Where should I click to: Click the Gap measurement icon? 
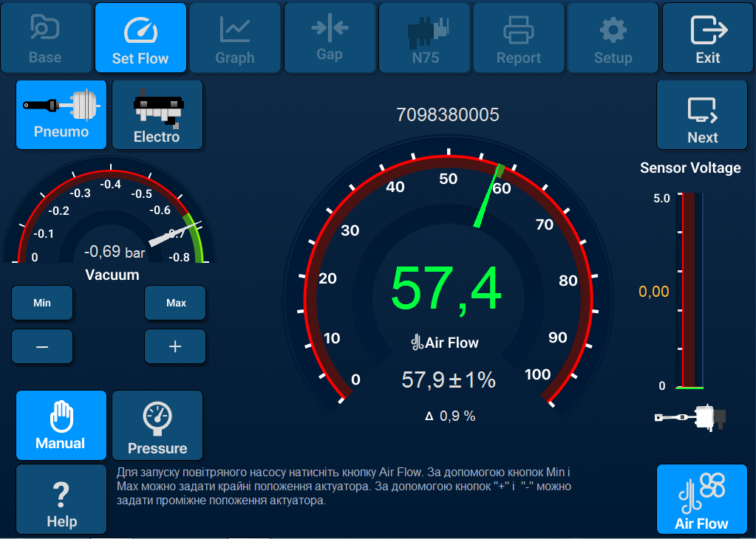click(330, 37)
